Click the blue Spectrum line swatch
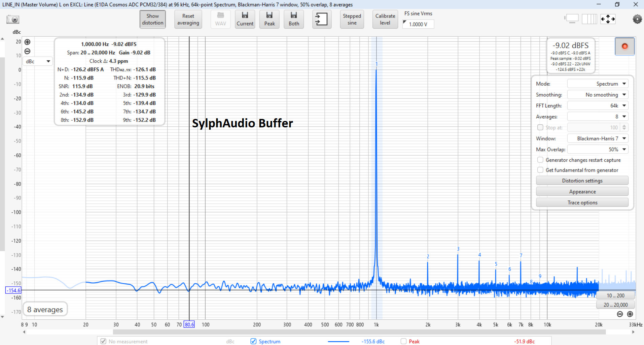The width and height of the screenshot is (644, 345). (338, 341)
